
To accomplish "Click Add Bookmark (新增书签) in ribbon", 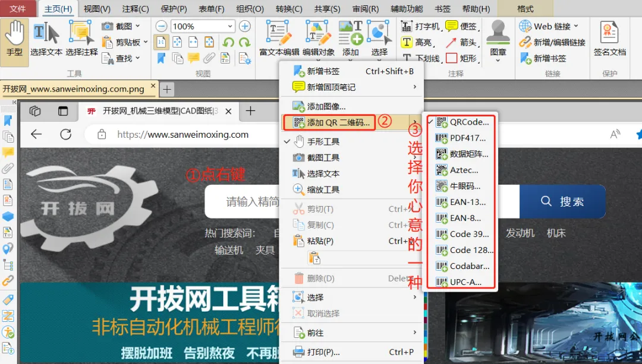I will pyautogui.click(x=543, y=58).
